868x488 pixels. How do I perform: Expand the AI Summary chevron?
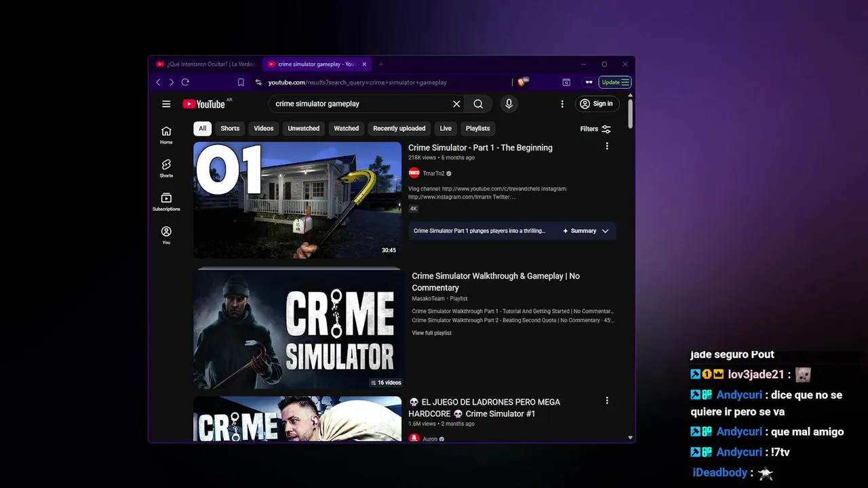point(606,231)
